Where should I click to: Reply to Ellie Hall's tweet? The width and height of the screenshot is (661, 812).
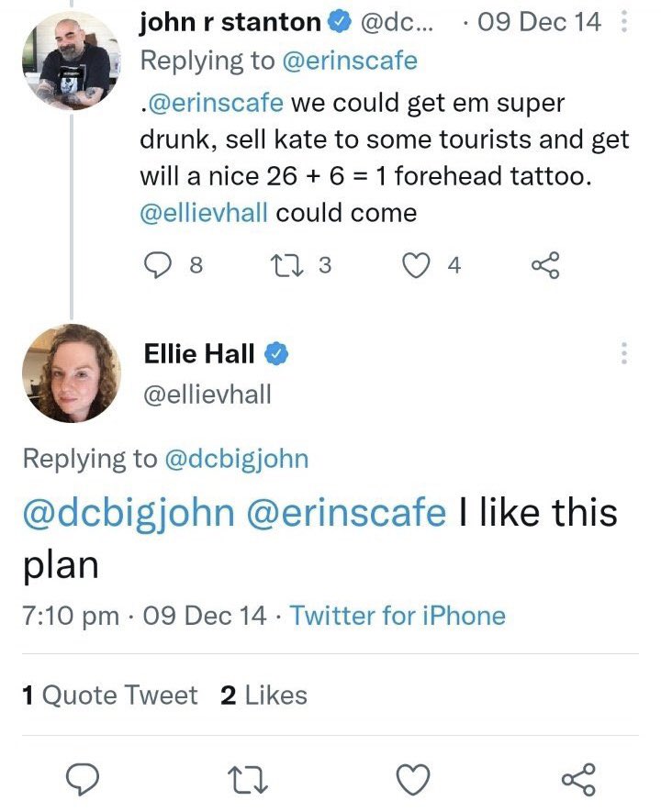85,779
